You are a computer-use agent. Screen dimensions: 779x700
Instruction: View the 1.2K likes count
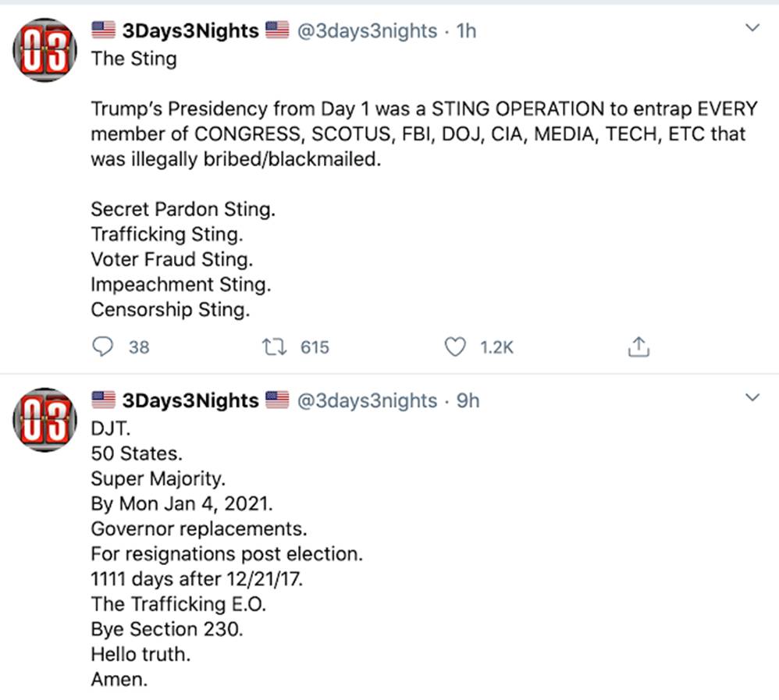[x=496, y=347]
